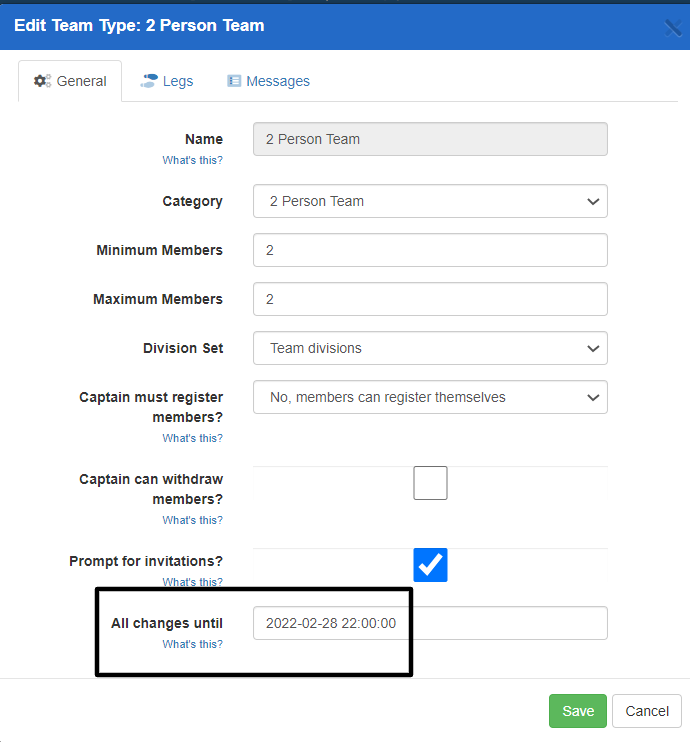The width and height of the screenshot is (690, 742).
Task: Save the team type changes
Action: 578,711
